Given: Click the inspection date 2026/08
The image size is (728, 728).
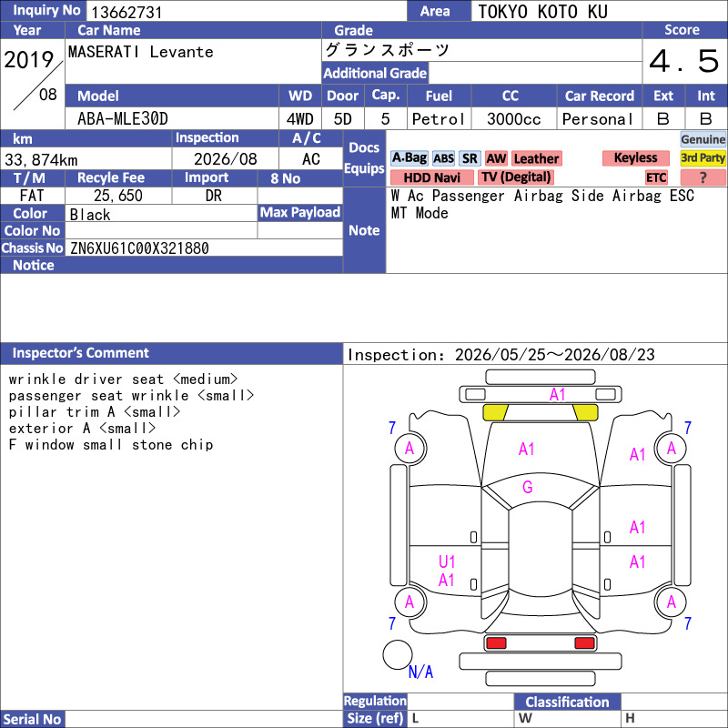Looking at the screenshot, I should (225, 159).
